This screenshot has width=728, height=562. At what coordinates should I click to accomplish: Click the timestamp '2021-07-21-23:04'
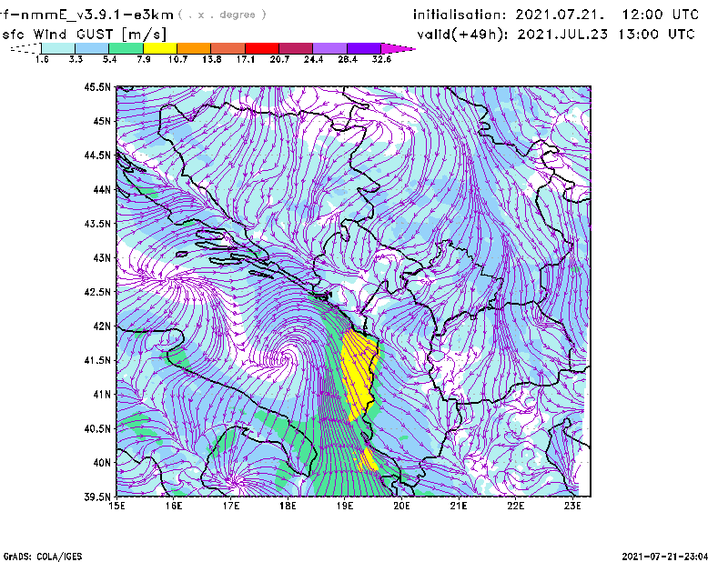tap(665, 556)
